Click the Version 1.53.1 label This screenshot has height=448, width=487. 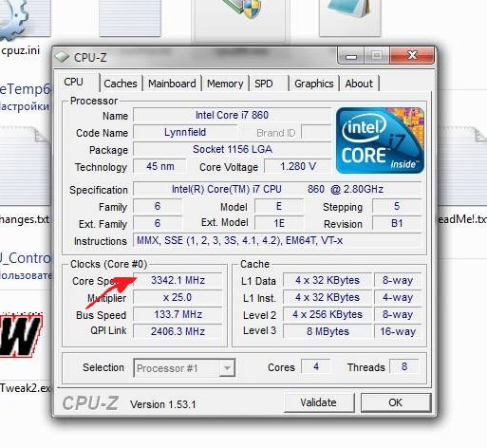pos(163,404)
